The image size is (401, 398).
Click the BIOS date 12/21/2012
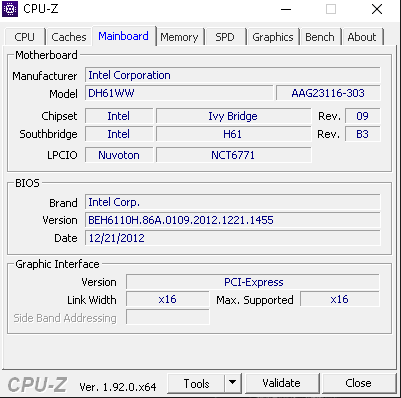(232, 238)
